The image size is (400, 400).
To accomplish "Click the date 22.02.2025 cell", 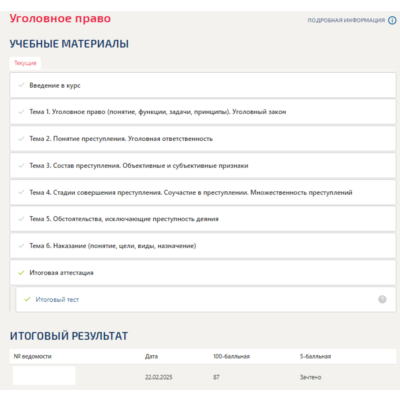I will pyautogui.click(x=159, y=377).
